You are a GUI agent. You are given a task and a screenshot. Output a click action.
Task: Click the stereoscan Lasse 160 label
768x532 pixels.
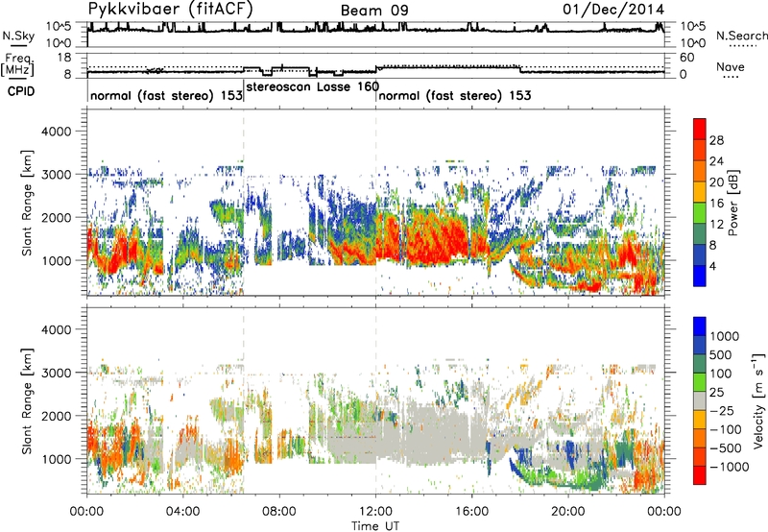coord(313,87)
